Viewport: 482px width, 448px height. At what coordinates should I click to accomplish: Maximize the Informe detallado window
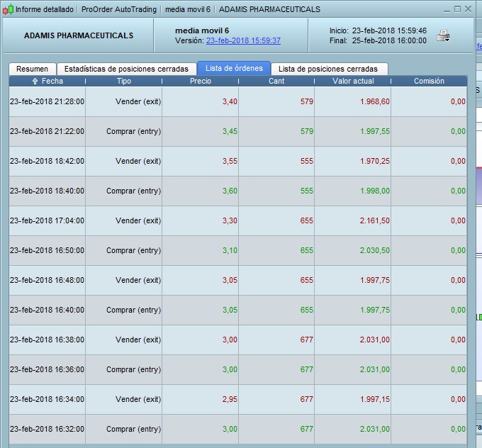point(457,9)
